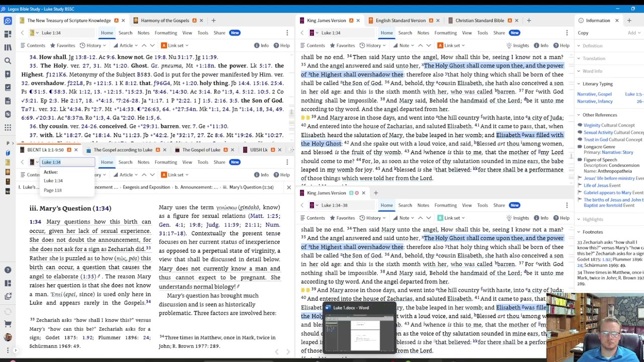This screenshot has height=362, width=644.
Task: Add new tab beside Christian Standard Bible
Action: pyautogui.click(x=528, y=21)
